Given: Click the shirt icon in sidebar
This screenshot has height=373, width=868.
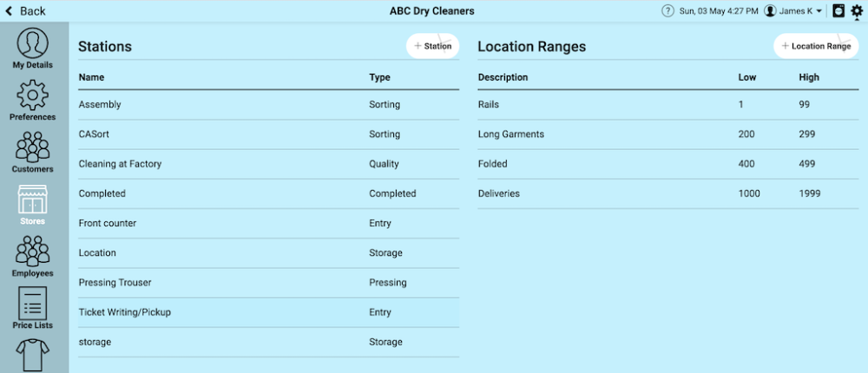Looking at the screenshot, I should coord(32,356).
